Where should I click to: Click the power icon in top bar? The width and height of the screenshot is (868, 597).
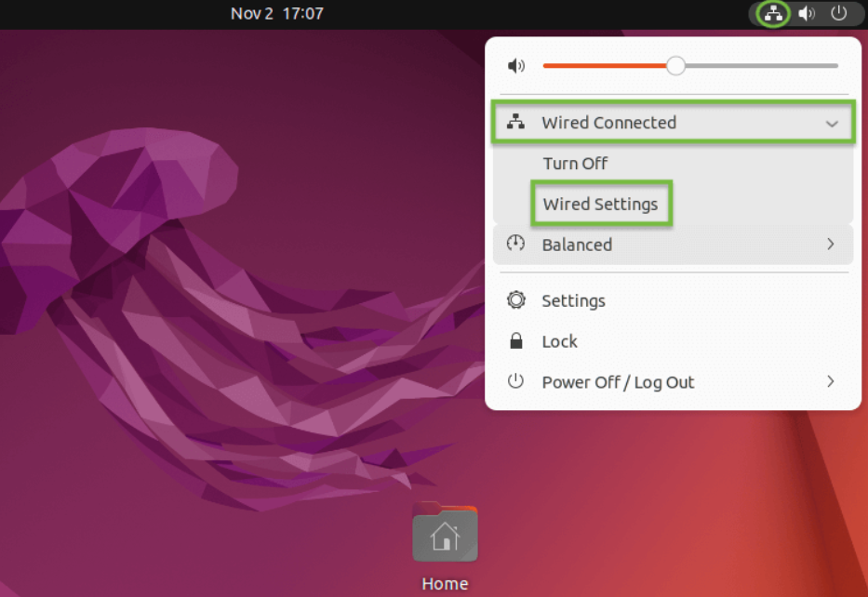(x=838, y=13)
